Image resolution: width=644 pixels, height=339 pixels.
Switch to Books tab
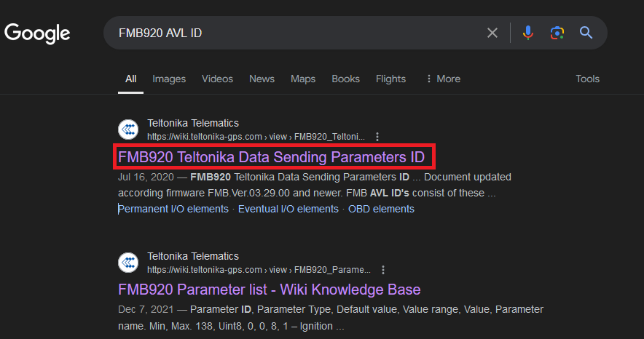point(345,79)
